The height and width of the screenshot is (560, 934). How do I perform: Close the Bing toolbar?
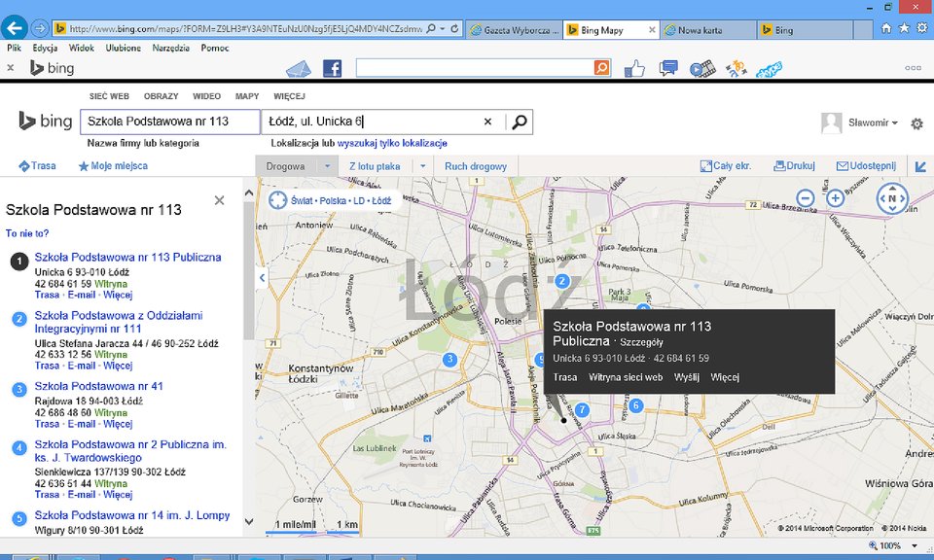coord(10,68)
